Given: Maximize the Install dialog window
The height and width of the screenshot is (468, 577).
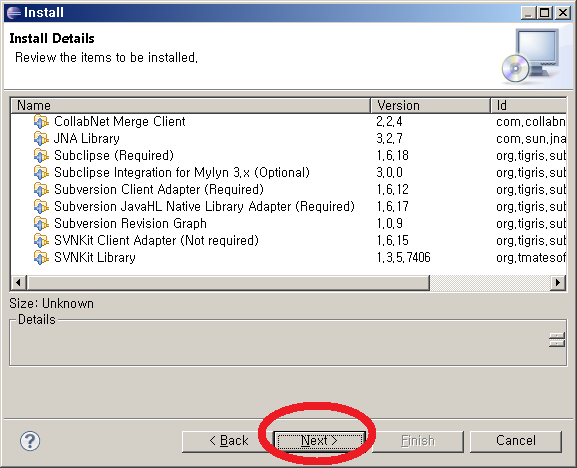Looking at the screenshot, I should point(545,13).
